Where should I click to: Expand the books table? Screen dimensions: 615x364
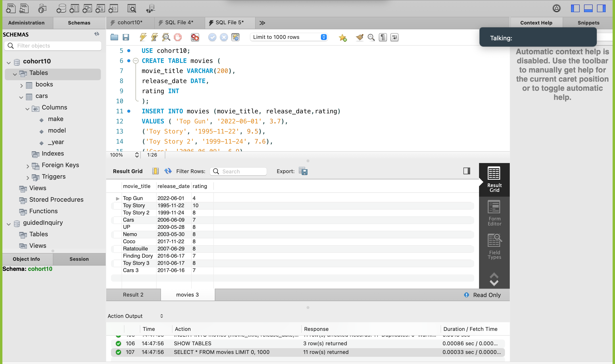[x=21, y=85]
